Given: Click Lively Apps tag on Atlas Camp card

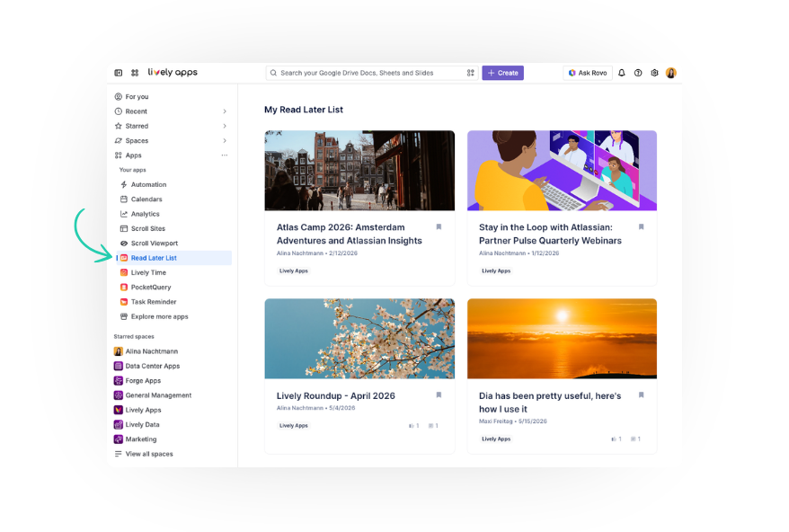Looking at the screenshot, I should (293, 270).
